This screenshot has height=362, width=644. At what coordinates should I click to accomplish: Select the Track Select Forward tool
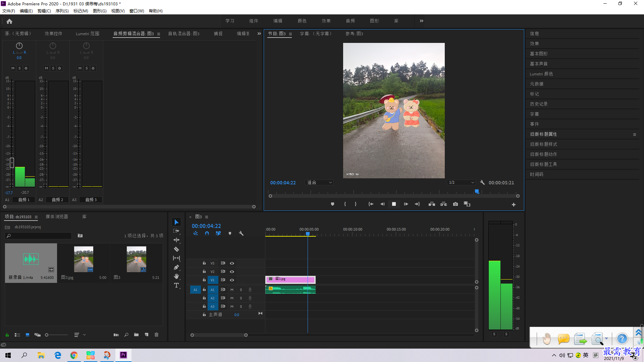(x=176, y=231)
